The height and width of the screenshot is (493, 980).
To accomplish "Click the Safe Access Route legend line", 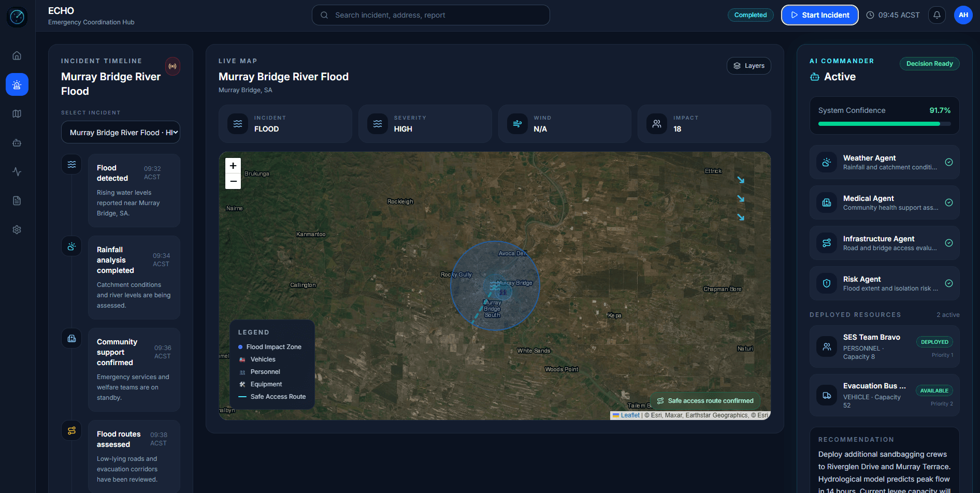I will pos(242,397).
